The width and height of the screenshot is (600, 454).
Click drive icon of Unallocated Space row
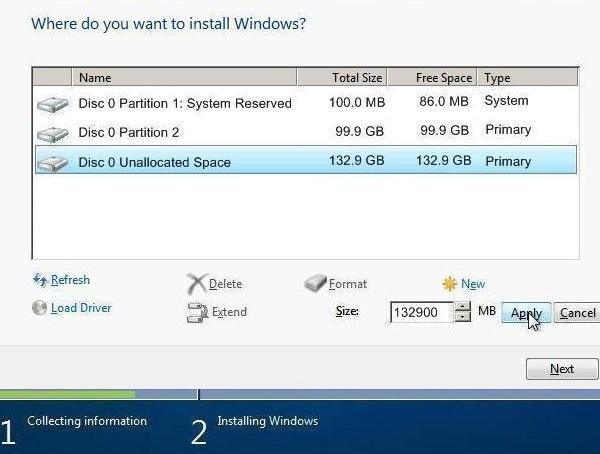(52, 163)
